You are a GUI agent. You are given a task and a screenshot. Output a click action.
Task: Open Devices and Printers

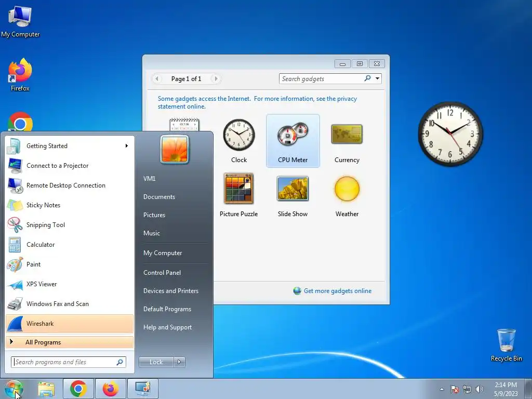click(170, 291)
